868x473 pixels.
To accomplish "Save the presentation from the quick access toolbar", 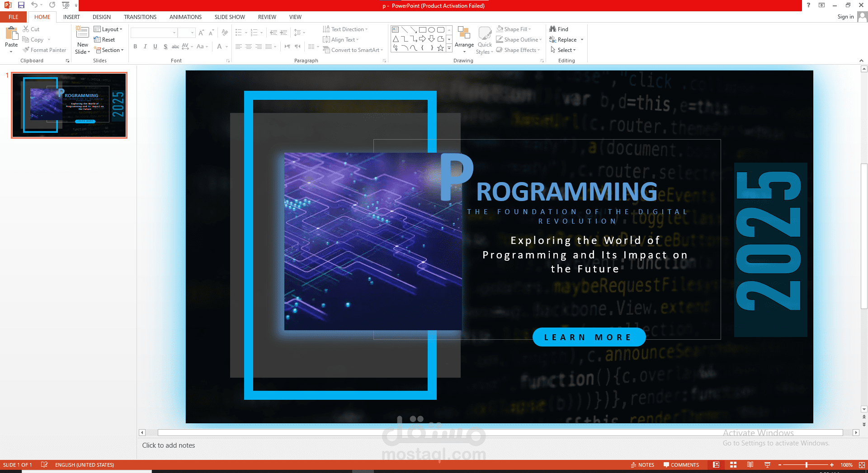I will tap(21, 5).
